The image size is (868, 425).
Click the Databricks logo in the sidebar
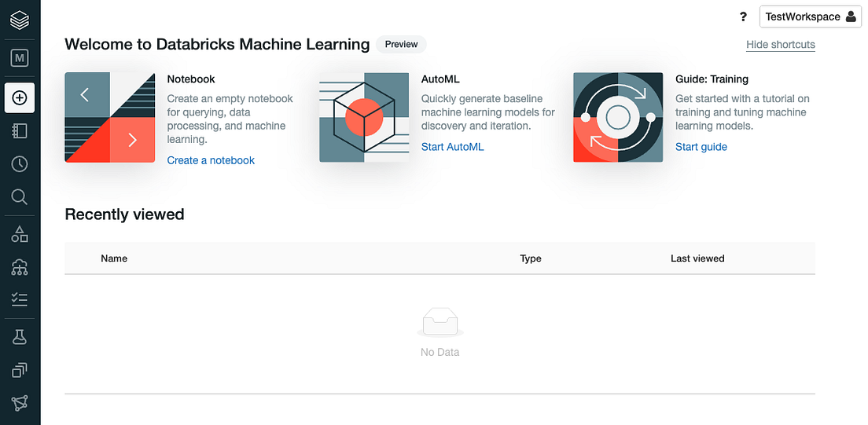[x=20, y=20]
